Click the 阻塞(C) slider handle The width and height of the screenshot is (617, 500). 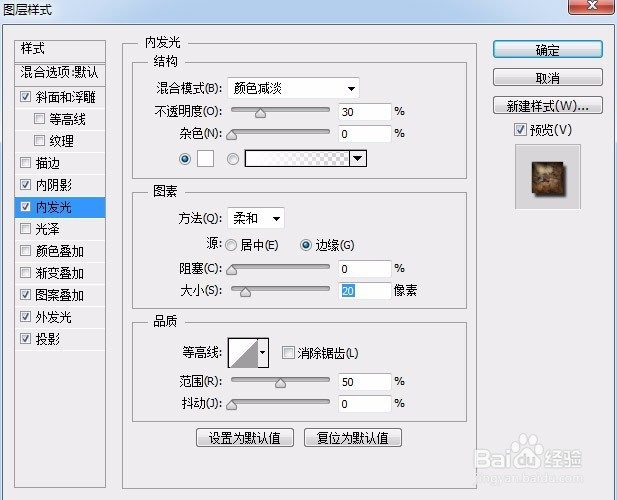point(232,270)
